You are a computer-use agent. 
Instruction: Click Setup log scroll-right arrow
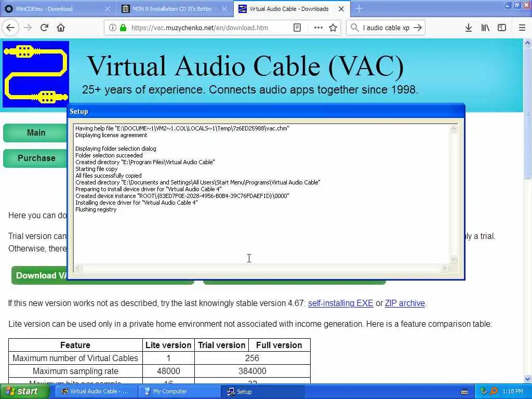445,268
